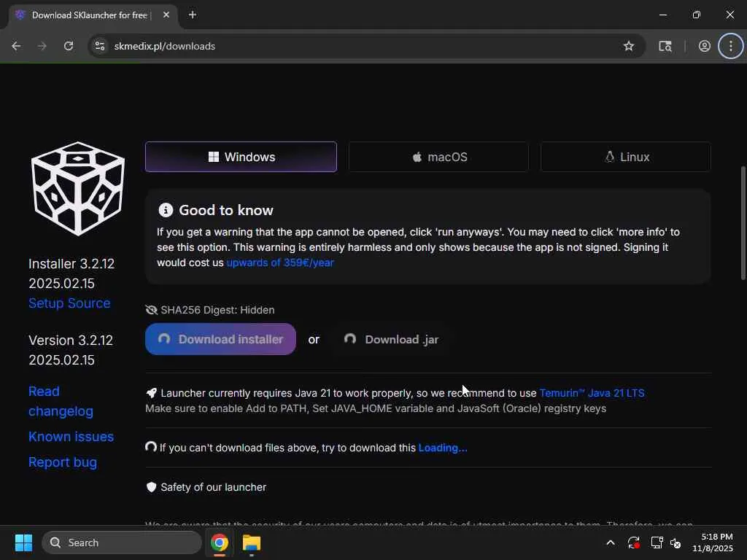Open the Chrome profile icon
Screen dimensions: 747x560
tap(705, 46)
